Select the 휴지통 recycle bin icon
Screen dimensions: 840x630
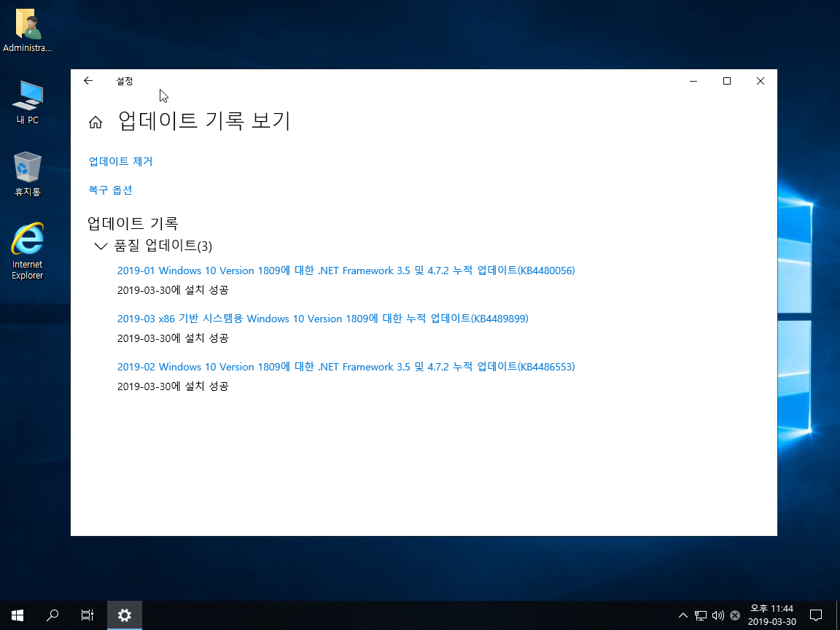27,175
